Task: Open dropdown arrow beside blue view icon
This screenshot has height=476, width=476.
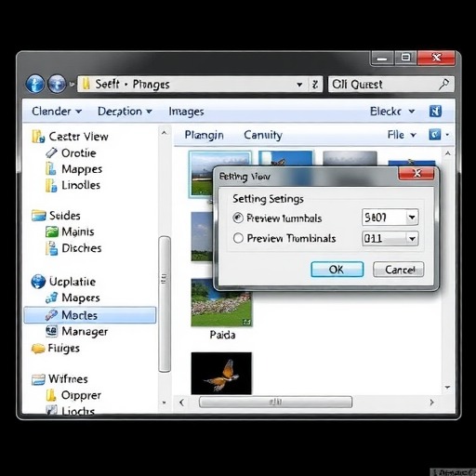Action: 447,135
